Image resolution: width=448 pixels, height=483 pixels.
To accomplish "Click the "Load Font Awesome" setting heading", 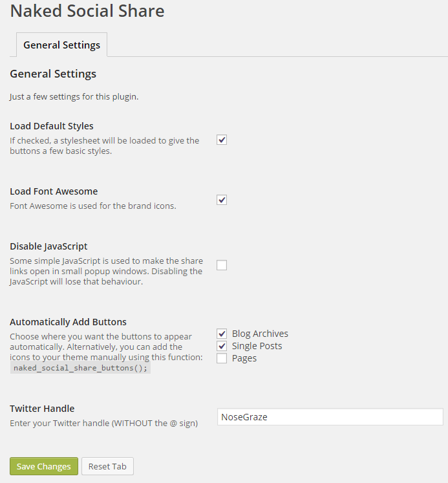I will (54, 191).
